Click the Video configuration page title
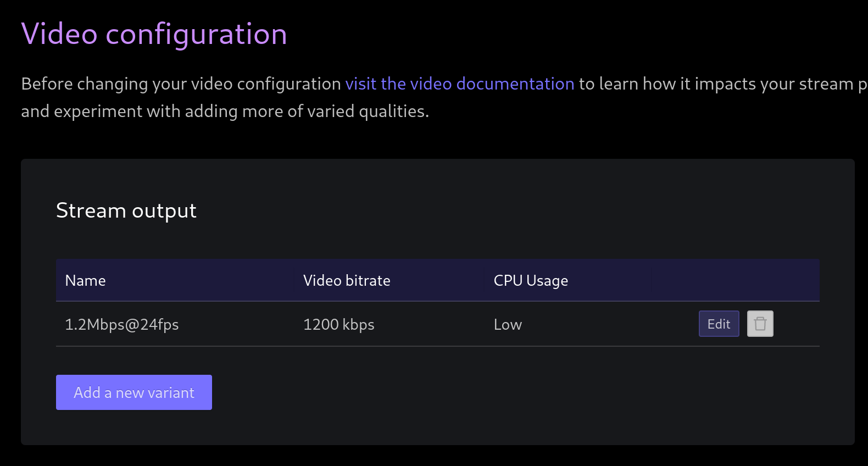This screenshot has width=868, height=466. 154,34
